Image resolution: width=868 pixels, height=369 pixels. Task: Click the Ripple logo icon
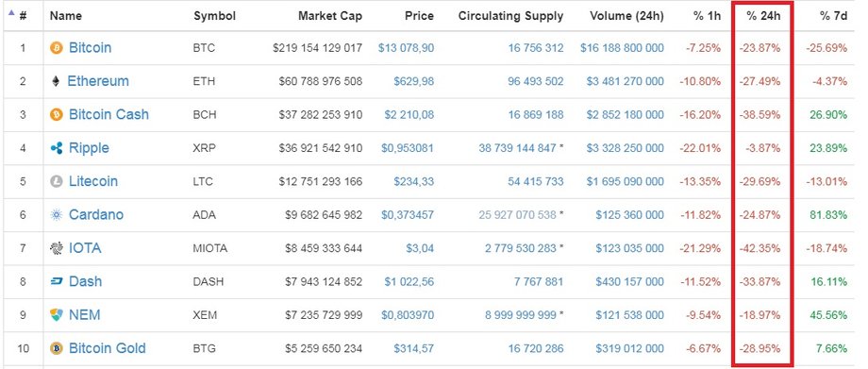click(57, 148)
